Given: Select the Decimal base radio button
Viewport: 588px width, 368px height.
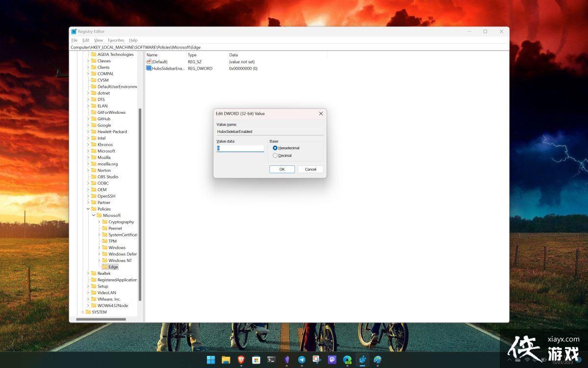Looking at the screenshot, I should [x=275, y=155].
